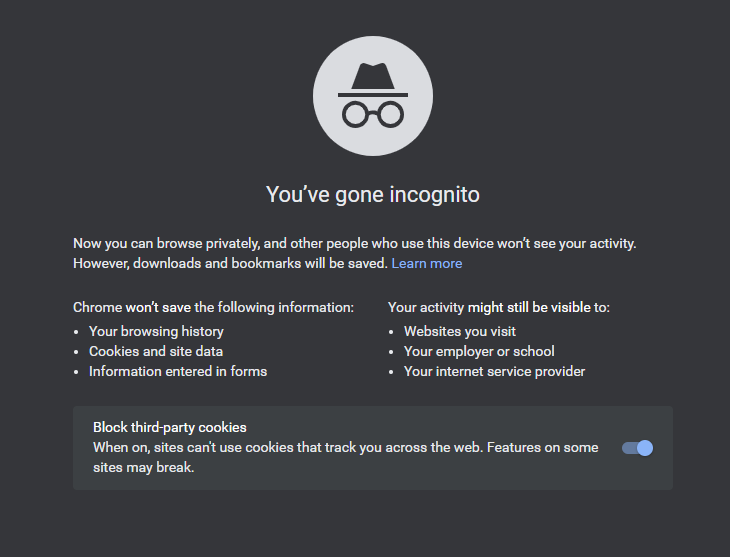This screenshot has width=730, height=557.
Task: Click the "Chrome won't save the following information" heading
Action: (x=213, y=307)
